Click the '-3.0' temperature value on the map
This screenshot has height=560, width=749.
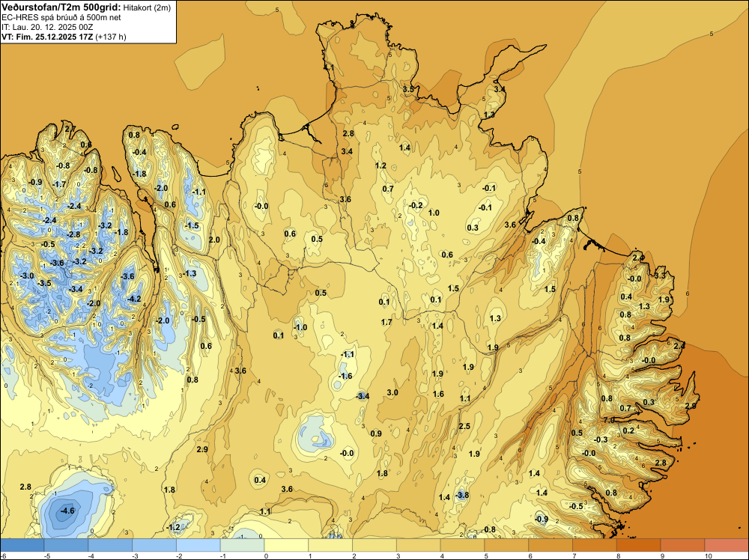coord(27,276)
